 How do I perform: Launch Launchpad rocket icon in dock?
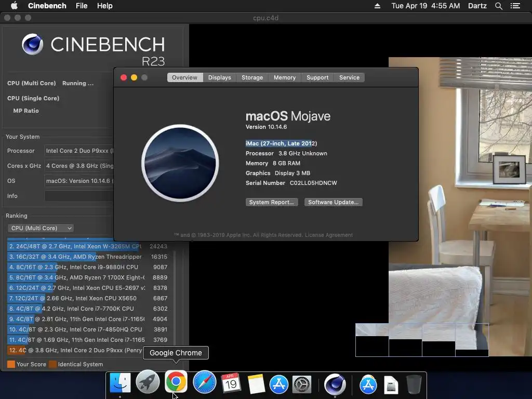(x=148, y=382)
